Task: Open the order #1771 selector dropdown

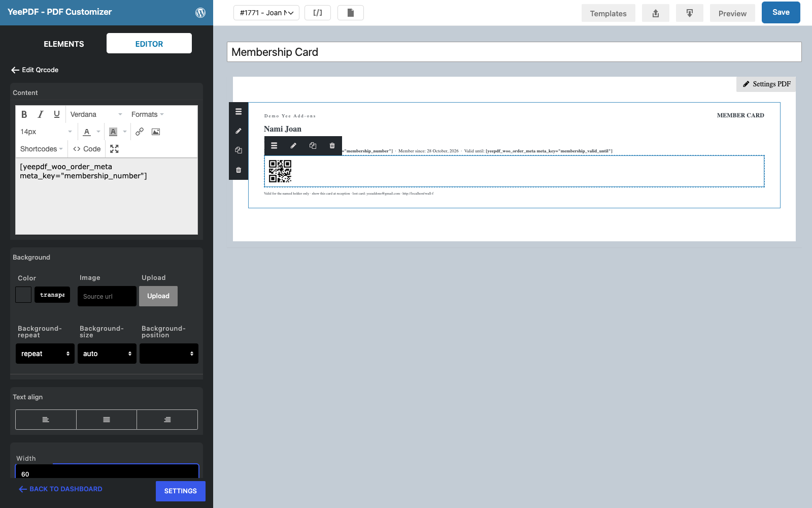Action: (x=266, y=13)
